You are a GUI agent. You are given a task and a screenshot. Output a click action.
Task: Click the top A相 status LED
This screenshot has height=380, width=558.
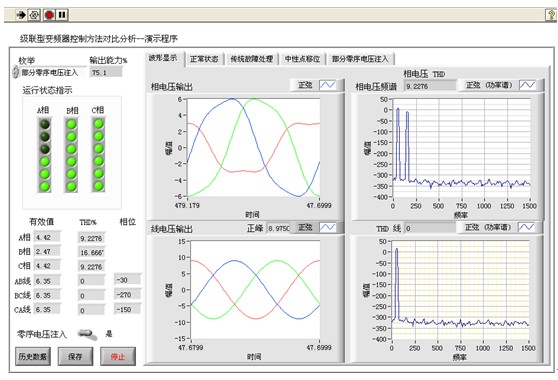click(x=45, y=124)
